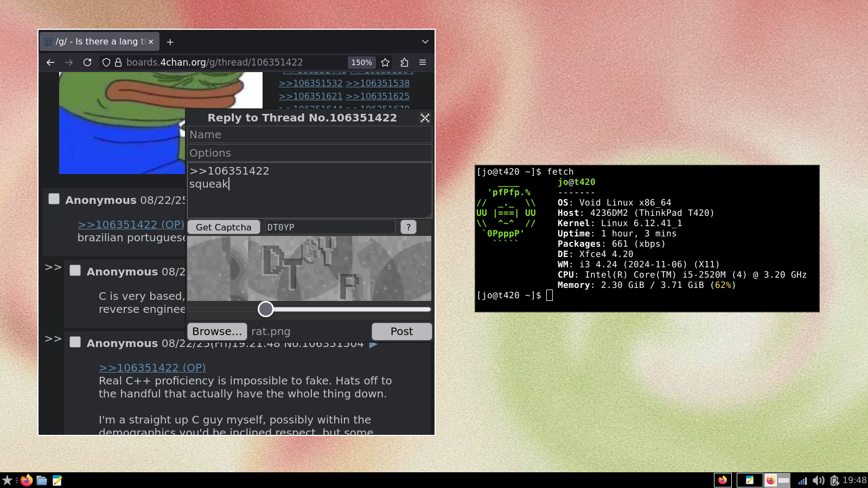The height and width of the screenshot is (488, 868).
Task: Open the Firefox hamburger application menu
Action: pyautogui.click(x=423, y=62)
